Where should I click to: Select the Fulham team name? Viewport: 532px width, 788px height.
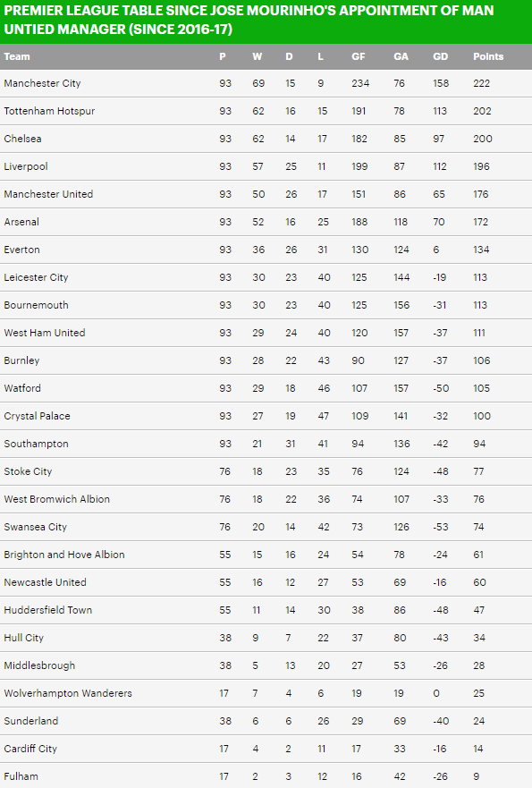click(x=21, y=776)
